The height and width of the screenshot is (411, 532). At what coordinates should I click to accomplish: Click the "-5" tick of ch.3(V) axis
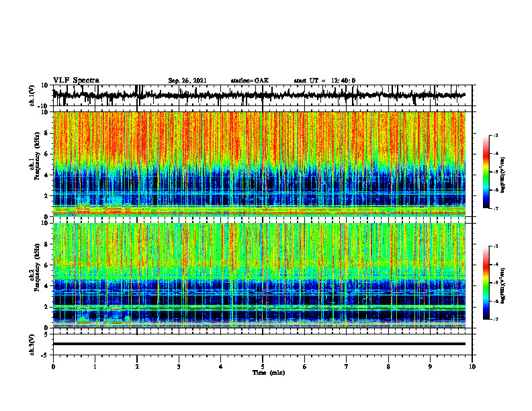(x=45, y=355)
